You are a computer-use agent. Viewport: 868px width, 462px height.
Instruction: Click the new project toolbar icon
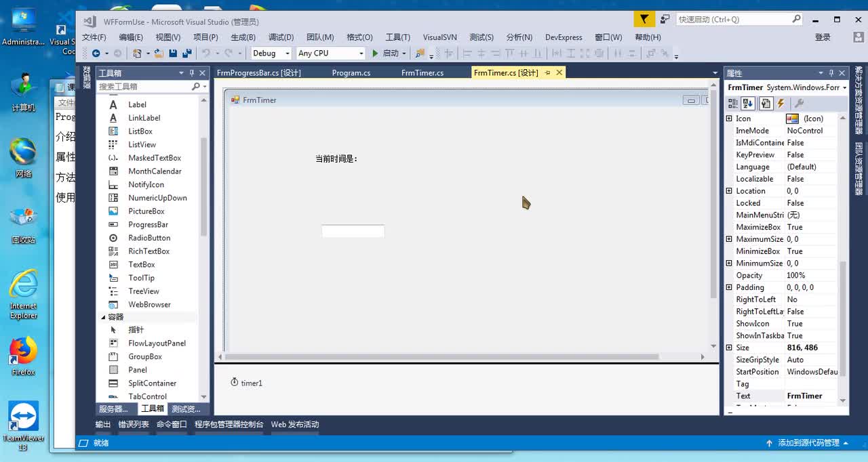[137, 53]
